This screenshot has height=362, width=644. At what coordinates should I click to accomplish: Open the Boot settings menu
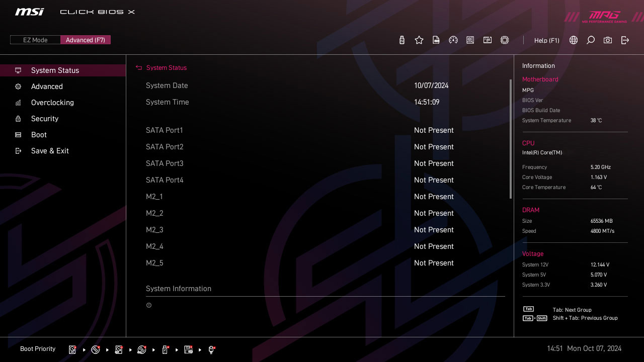(x=39, y=135)
